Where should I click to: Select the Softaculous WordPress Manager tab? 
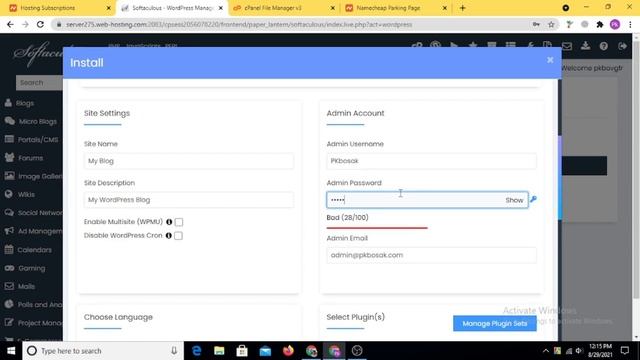(x=172, y=8)
